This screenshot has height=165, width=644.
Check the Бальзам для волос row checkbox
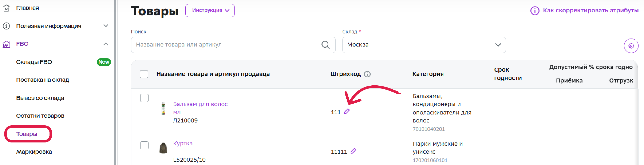coord(144,98)
